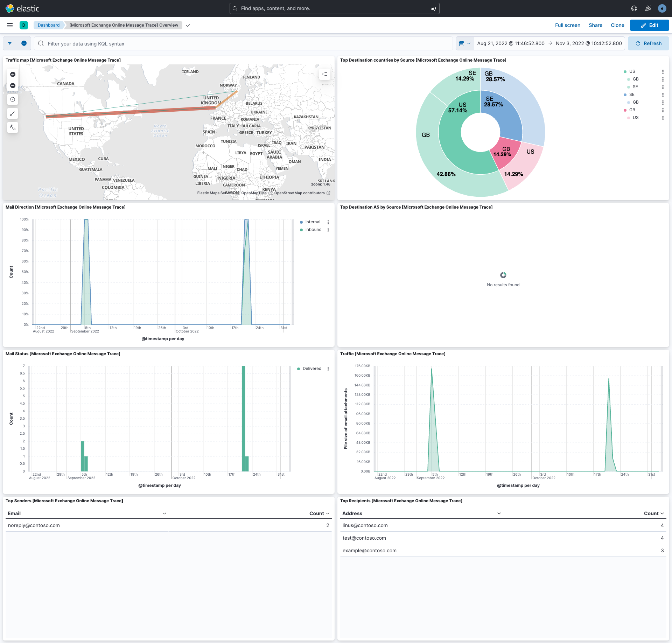The width and height of the screenshot is (672, 644).
Task: Switch the dashboard to Full screen
Action: point(567,25)
